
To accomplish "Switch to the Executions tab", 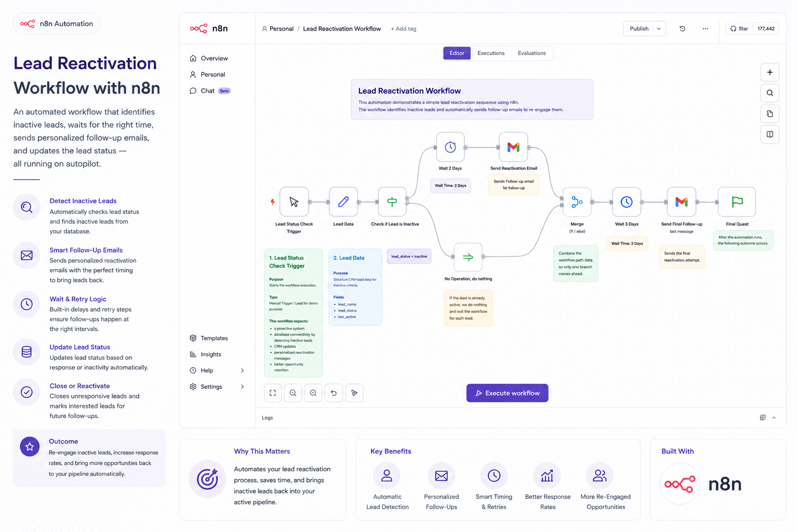I will pos(491,53).
